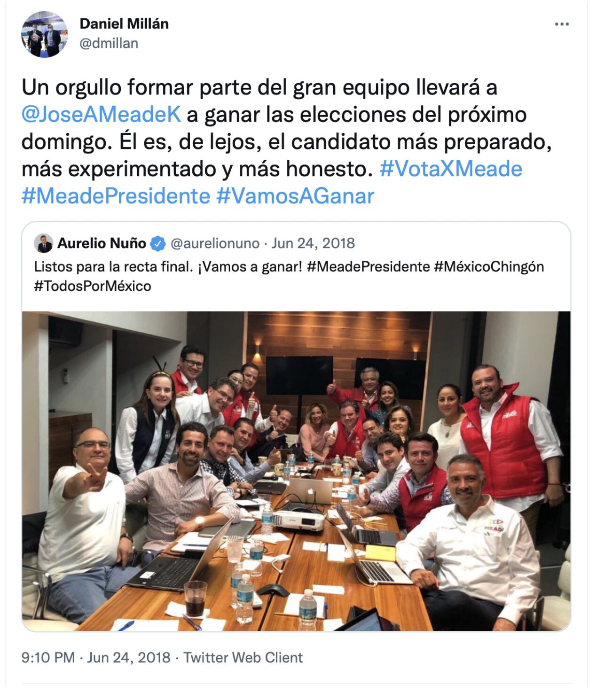Open the three-dot more options menu
The height and width of the screenshot is (700, 612).
[x=562, y=24]
